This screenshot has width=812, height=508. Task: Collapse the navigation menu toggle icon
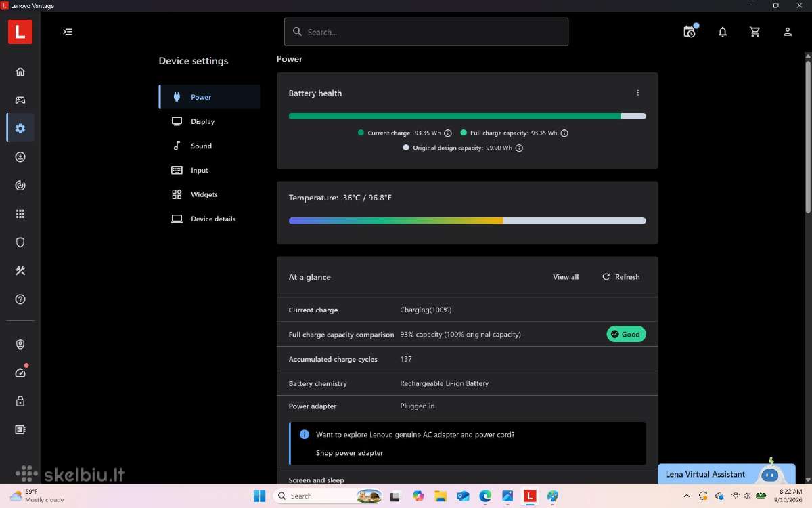pos(68,31)
